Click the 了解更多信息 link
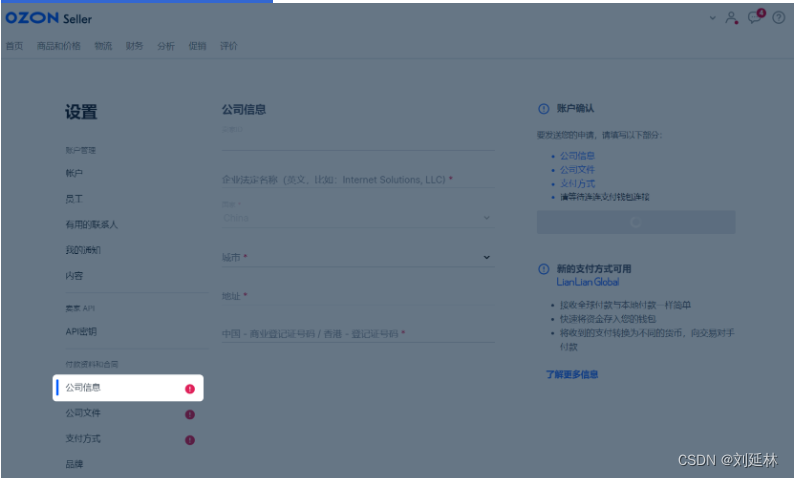This screenshot has height=478, width=794. 572,375
